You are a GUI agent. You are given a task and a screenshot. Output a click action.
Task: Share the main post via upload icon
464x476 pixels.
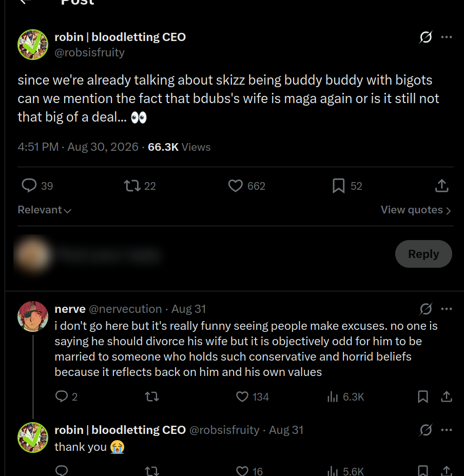[x=441, y=186]
